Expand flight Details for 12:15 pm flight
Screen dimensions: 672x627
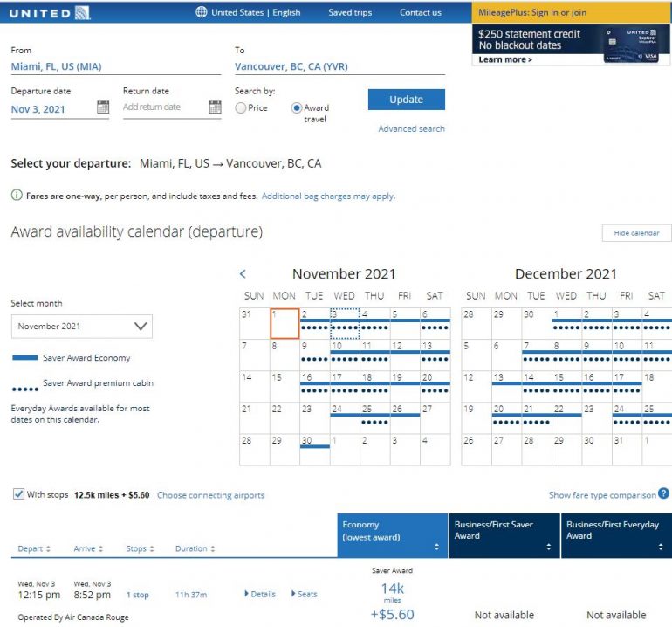(x=260, y=595)
